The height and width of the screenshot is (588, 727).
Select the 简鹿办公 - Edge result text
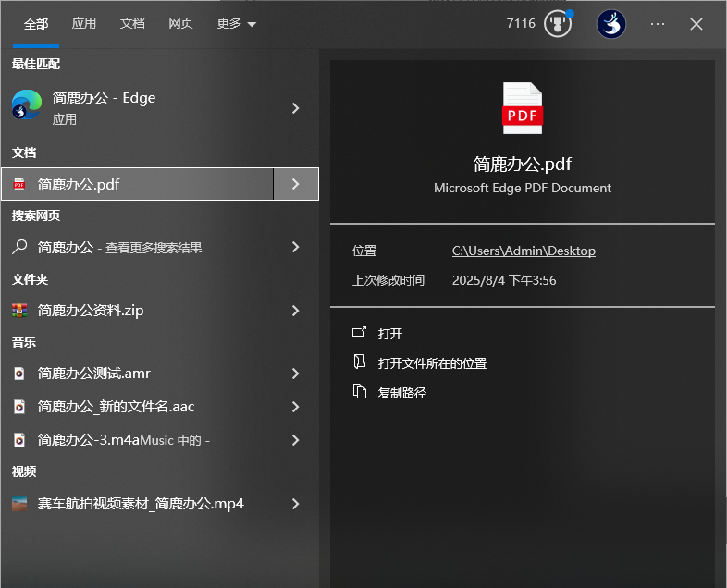(x=104, y=98)
